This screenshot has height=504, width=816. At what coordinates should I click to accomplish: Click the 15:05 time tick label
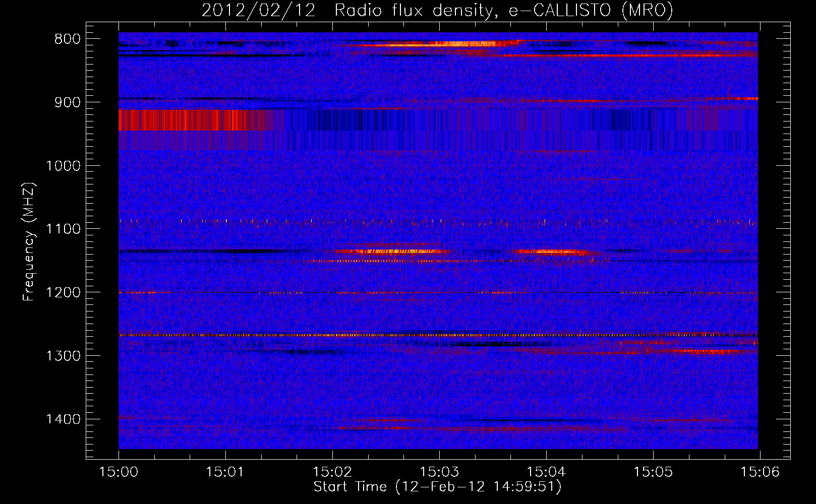click(654, 472)
